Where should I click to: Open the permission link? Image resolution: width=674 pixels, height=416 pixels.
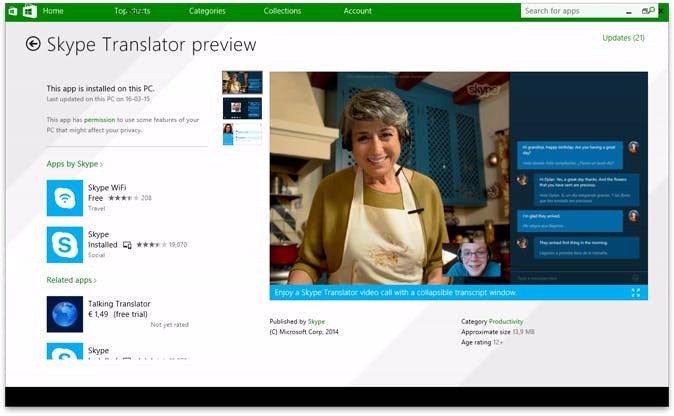[x=99, y=120]
